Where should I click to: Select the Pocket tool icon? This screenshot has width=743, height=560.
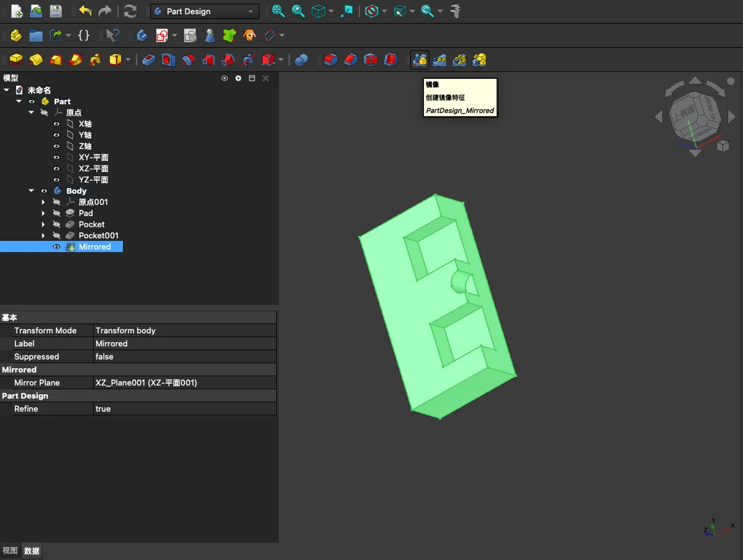[x=149, y=60]
